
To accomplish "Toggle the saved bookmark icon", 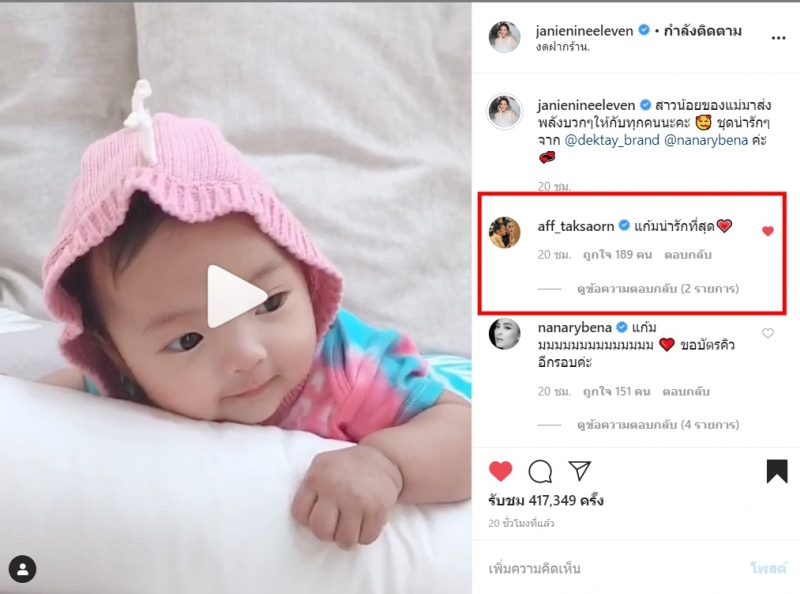I will (777, 471).
